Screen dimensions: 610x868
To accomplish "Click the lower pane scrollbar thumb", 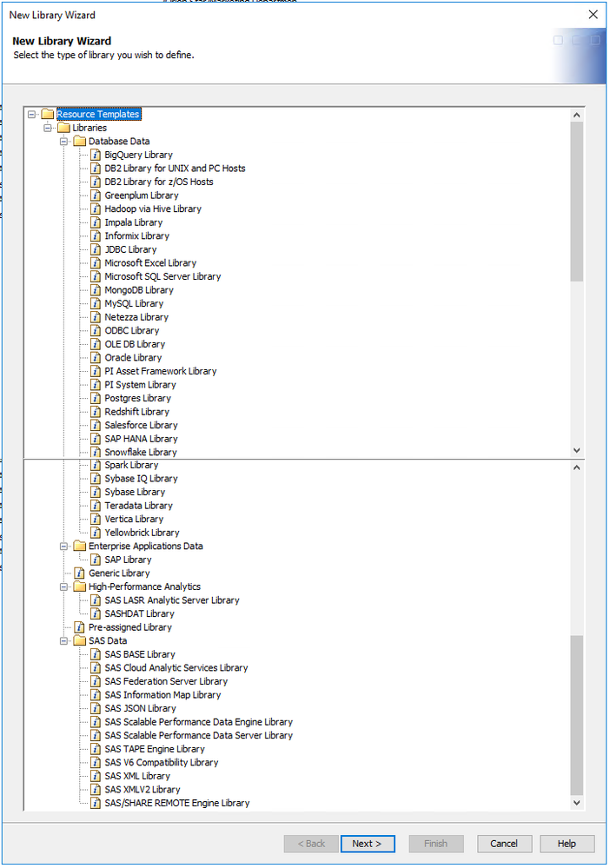I will coord(577,715).
